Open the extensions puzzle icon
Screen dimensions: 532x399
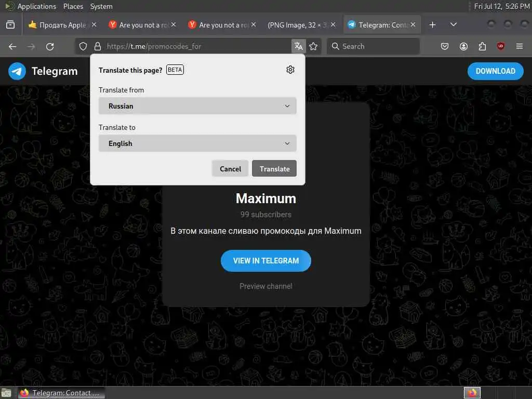click(x=482, y=46)
